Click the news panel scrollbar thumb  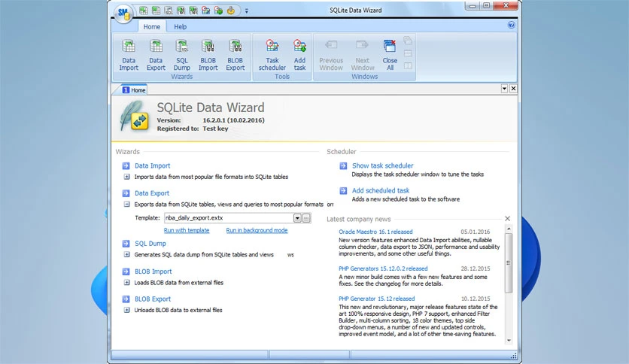click(509, 263)
